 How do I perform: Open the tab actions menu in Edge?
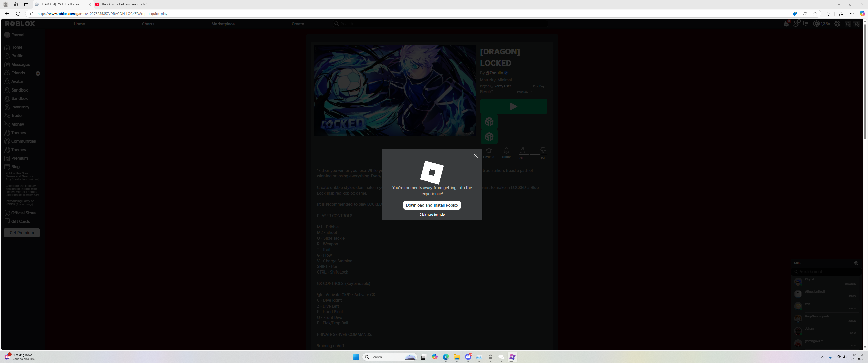pos(26,4)
